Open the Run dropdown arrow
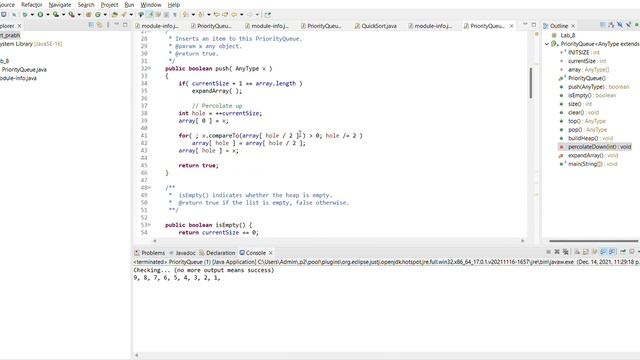 click(x=48, y=14)
